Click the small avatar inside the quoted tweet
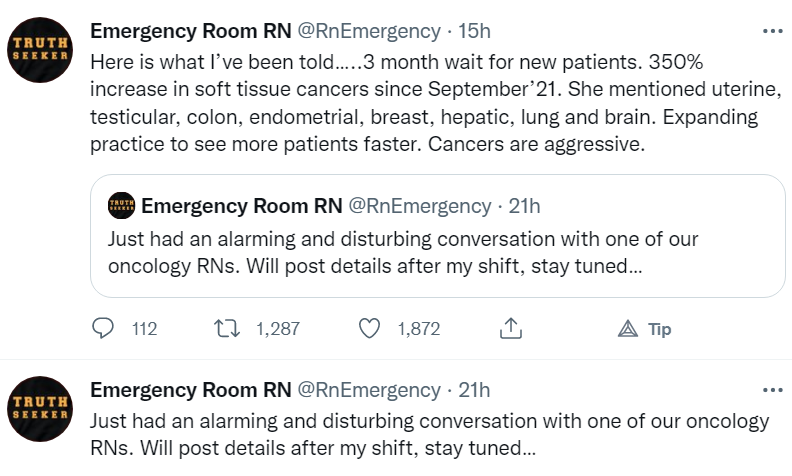792x476 pixels. tap(121, 206)
